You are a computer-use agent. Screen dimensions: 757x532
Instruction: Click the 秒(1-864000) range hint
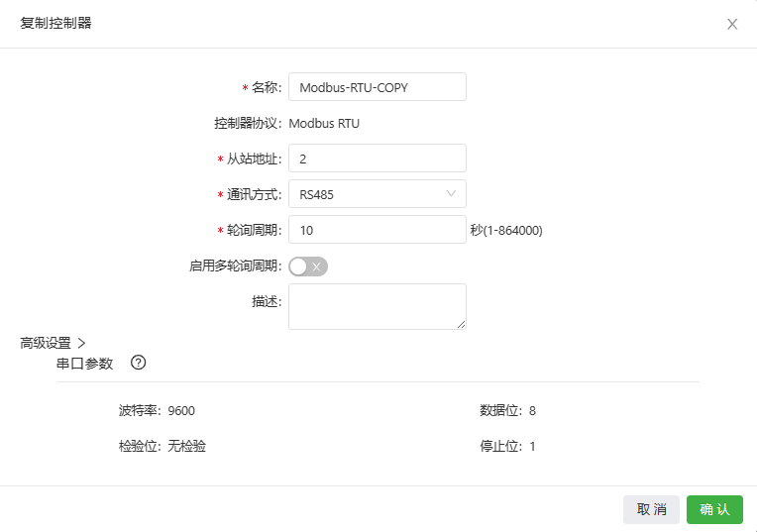pos(506,231)
